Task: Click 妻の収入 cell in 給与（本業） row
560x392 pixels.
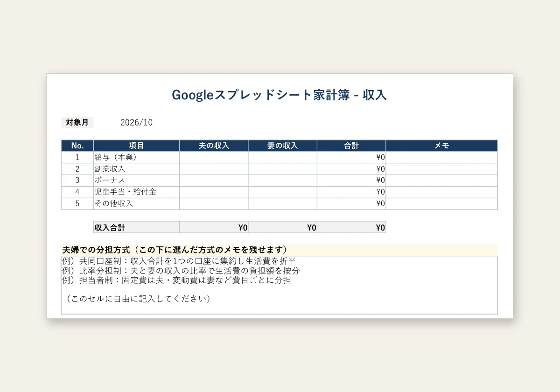Action: [x=282, y=157]
